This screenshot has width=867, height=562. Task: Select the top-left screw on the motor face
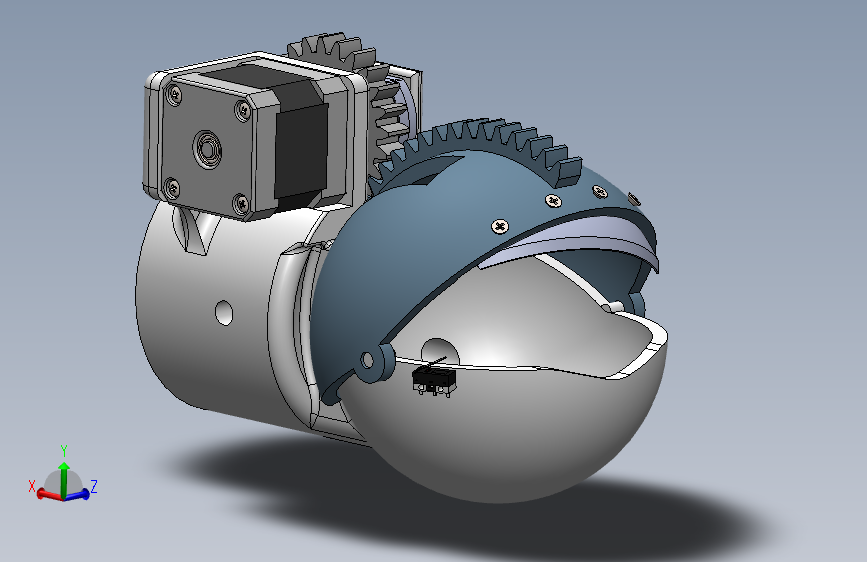click(x=174, y=95)
